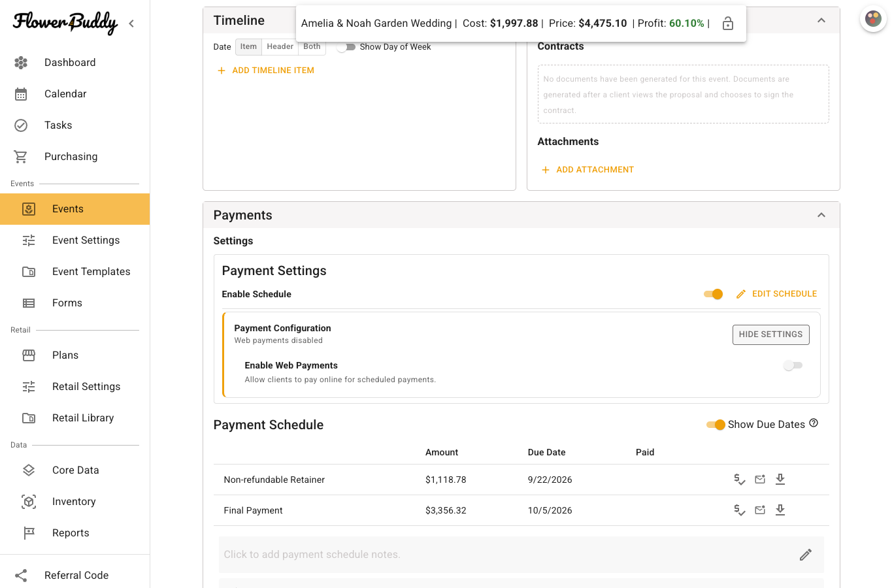Collapse the Timeline section chevron
892x588 pixels.
tap(821, 20)
